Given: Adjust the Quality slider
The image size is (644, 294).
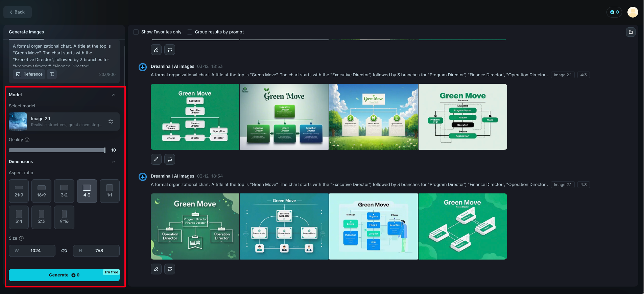Looking at the screenshot, I should (x=57, y=150).
